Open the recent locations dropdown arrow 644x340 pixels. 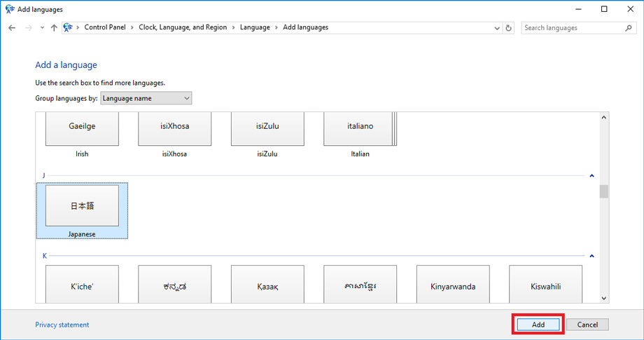(42, 28)
